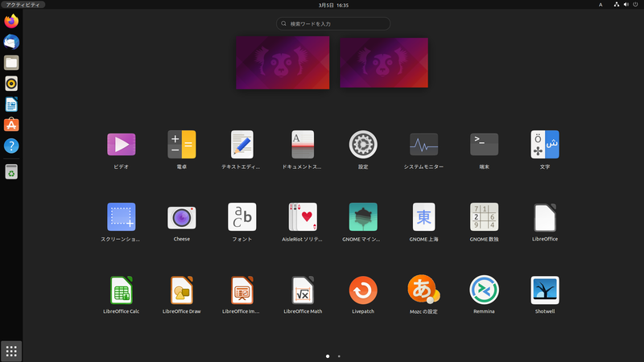Launch システムモニター app
The image size is (644, 362).
click(423, 145)
